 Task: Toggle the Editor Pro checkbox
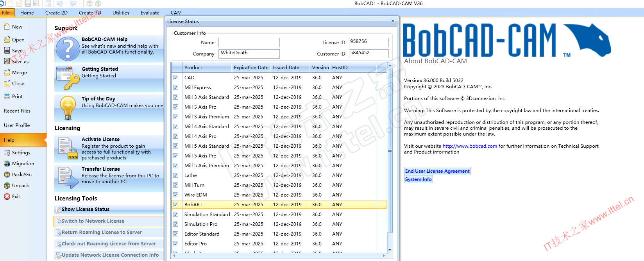(x=176, y=244)
